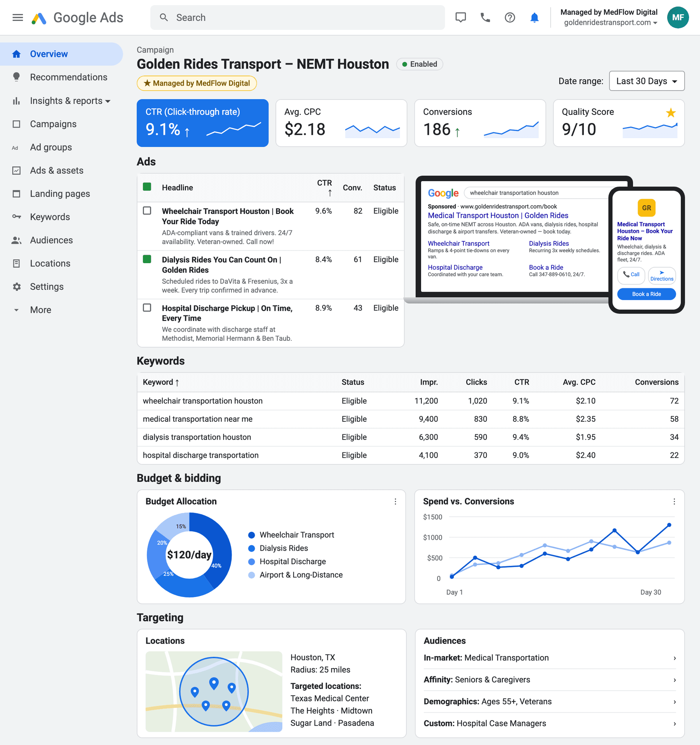Click Wheelchair Transport legend color dot
Image resolution: width=700 pixels, height=745 pixels.
pos(252,535)
